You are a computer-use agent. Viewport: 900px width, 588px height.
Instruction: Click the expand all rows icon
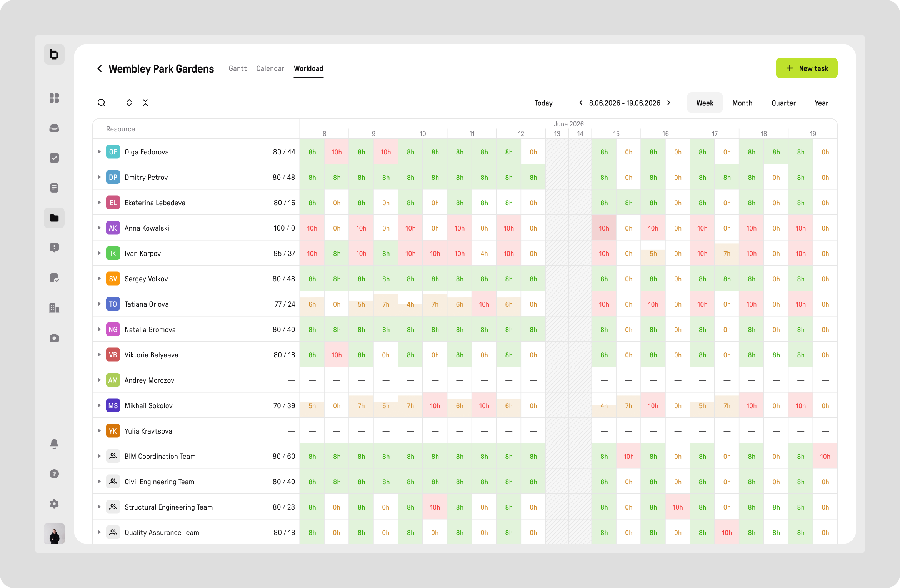coord(129,103)
